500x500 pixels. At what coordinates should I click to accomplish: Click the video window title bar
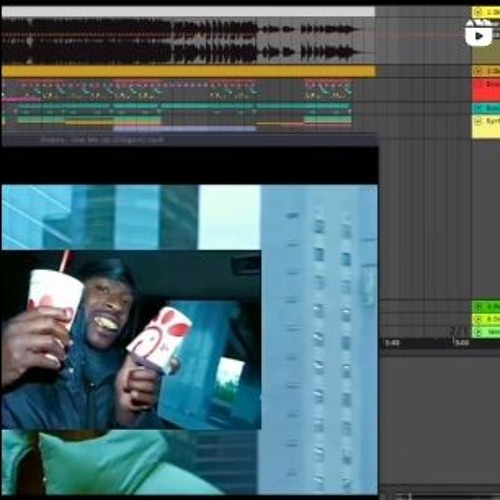[x=189, y=140]
